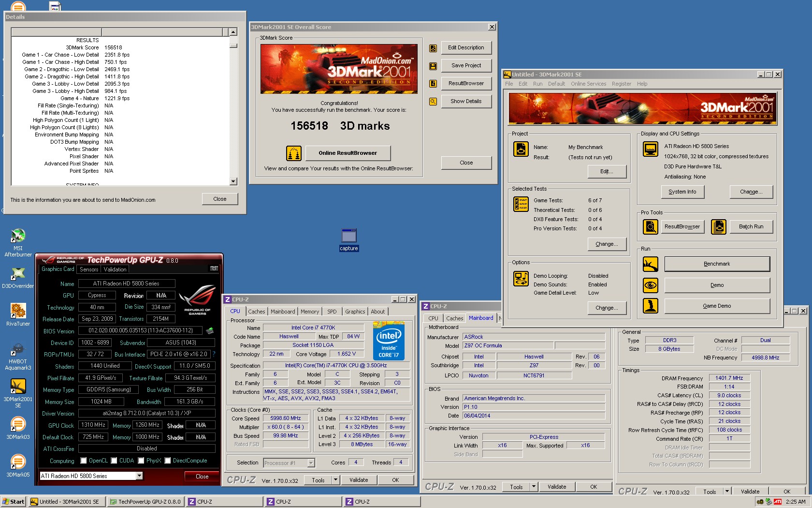Click Change button under Selected Tests
812x508 pixels.
[607, 244]
